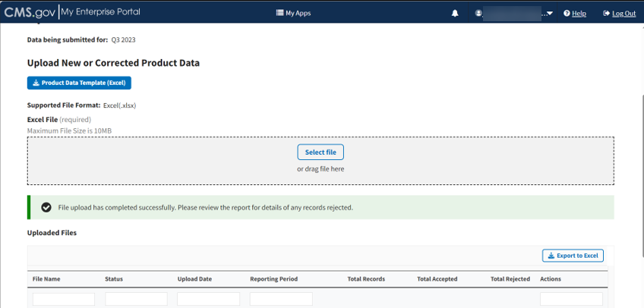Click the Help question mark icon
Screen dimensions: 644x308
[x=567, y=13]
